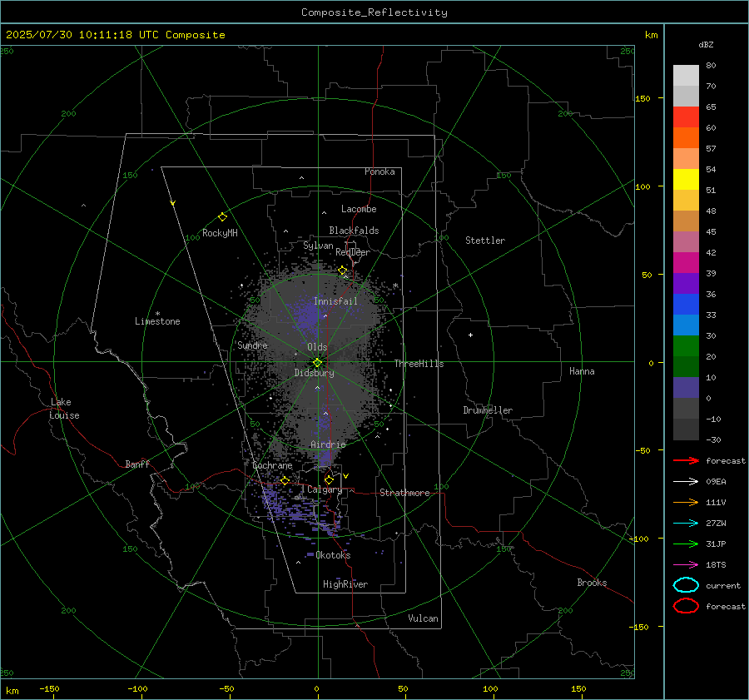Image resolution: width=749 pixels, height=700 pixels.
Task: Click the white 09EA arrow in legend
Action: pos(686,482)
